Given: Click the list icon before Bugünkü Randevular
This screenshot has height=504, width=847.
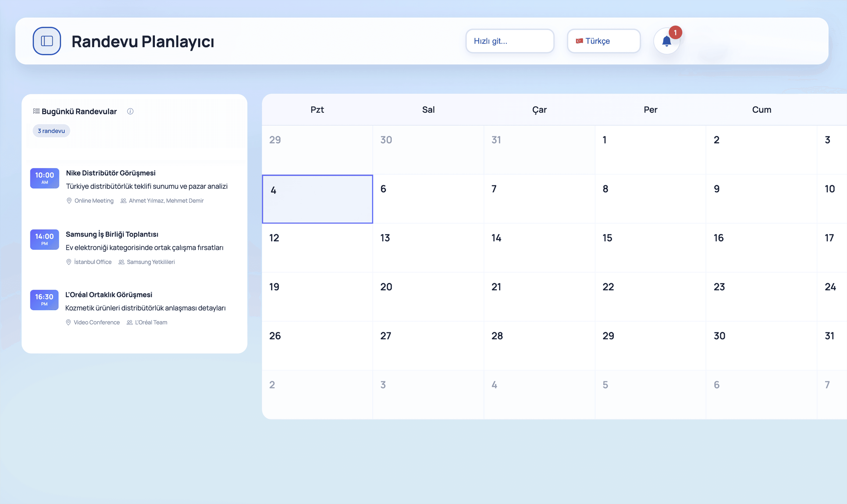Looking at the screenshot, I should [x=36, y=111].
